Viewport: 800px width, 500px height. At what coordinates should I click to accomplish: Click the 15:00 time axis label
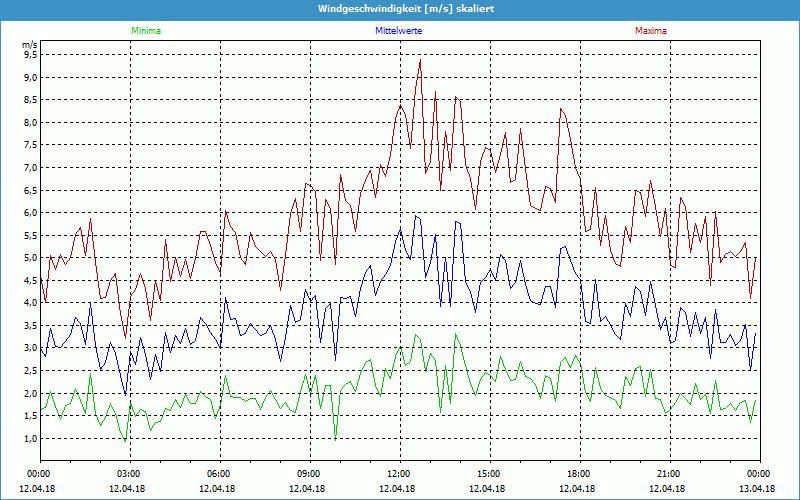(490, 474)
